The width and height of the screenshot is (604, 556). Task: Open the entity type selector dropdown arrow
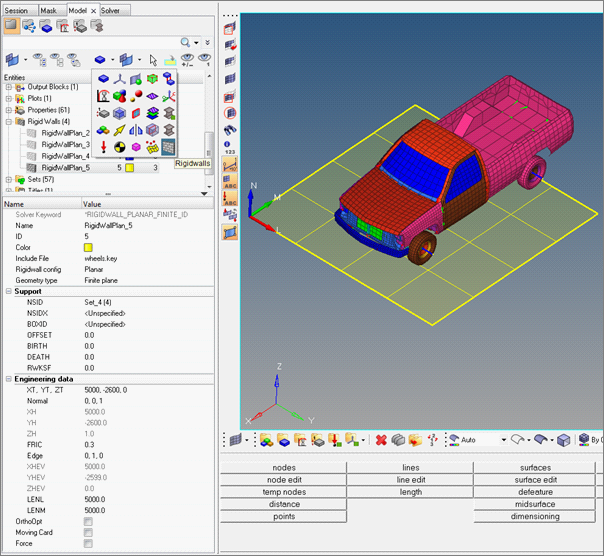pos(112,60)
